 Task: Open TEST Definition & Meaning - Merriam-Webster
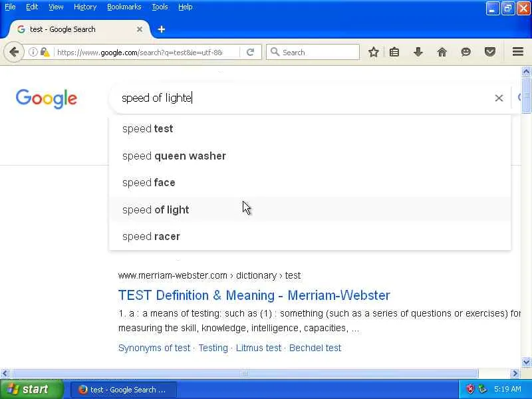(x=254, y=295)
